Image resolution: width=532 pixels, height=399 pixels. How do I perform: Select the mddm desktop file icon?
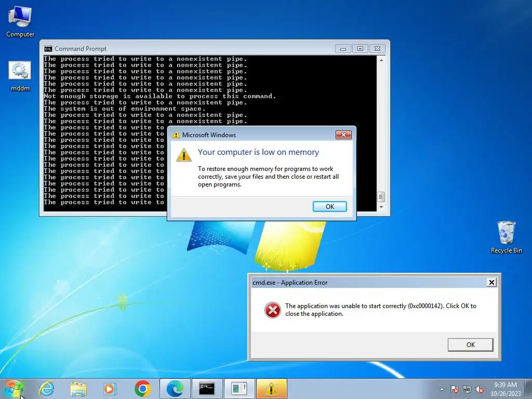point(20,76)
